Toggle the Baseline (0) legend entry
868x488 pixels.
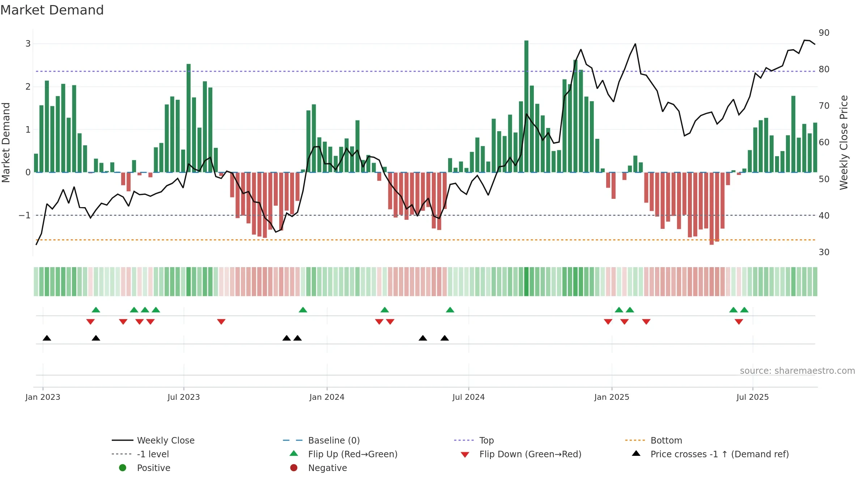click(x=321, y=440)
